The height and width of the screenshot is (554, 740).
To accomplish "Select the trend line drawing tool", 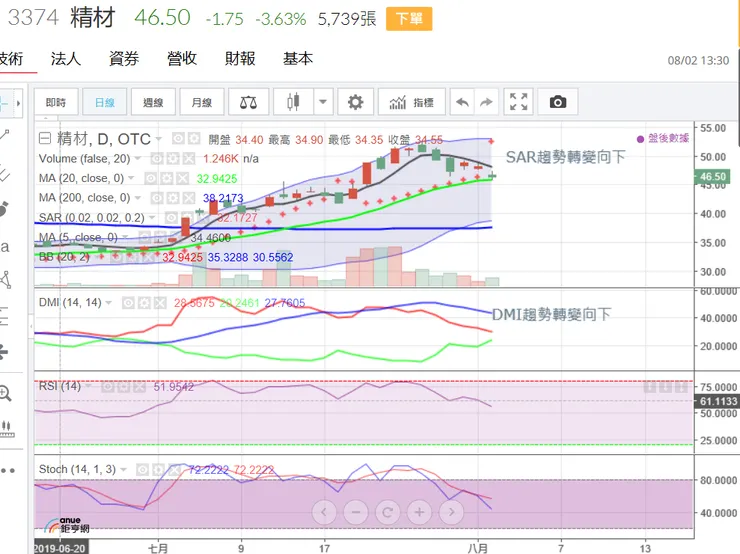I will click(x=5, y=135).
